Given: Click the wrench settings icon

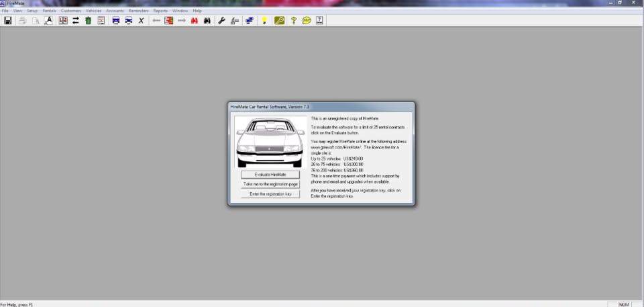Looking at the screenshot, I should coord(222,21).
